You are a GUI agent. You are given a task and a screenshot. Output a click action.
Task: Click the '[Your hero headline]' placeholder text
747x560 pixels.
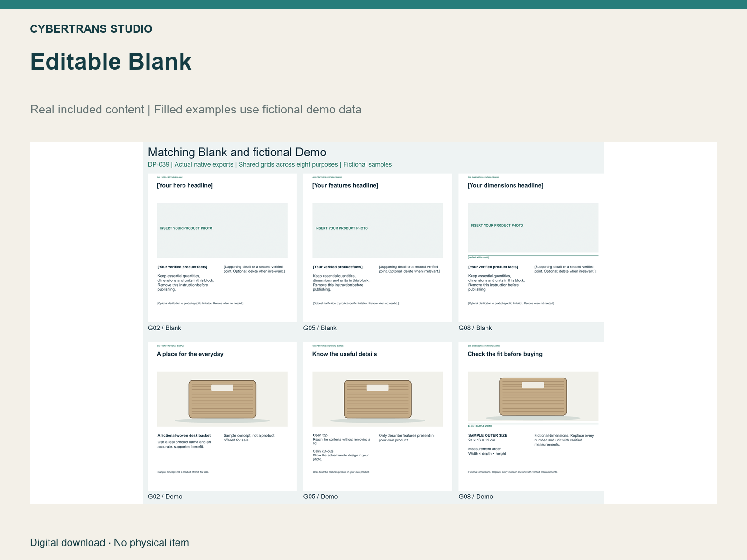pos(185,185)
